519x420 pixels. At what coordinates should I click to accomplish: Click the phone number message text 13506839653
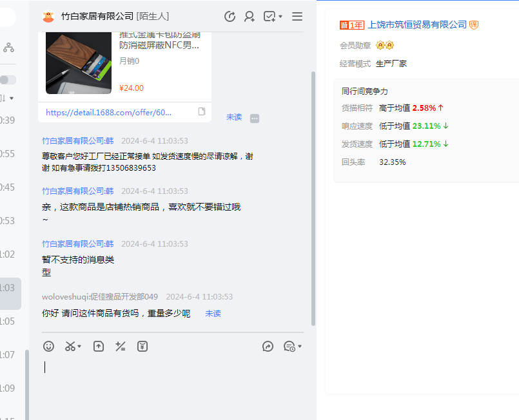coord(131,168)
